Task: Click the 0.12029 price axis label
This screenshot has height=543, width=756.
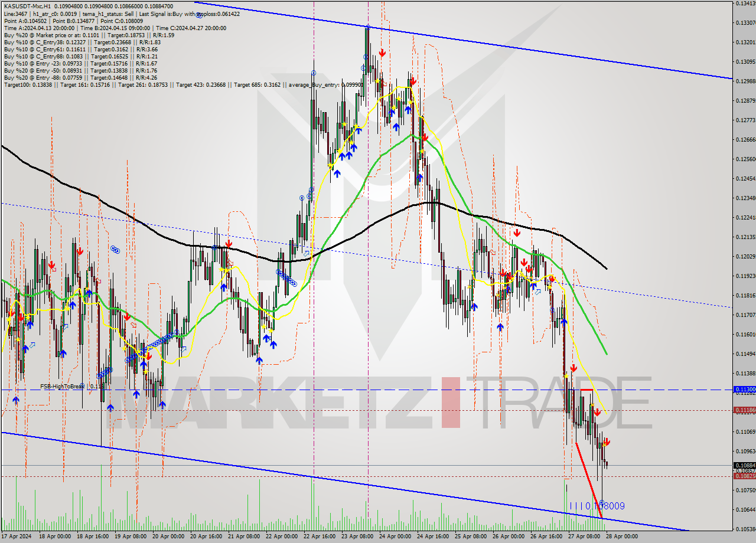Action: (745, 256)
